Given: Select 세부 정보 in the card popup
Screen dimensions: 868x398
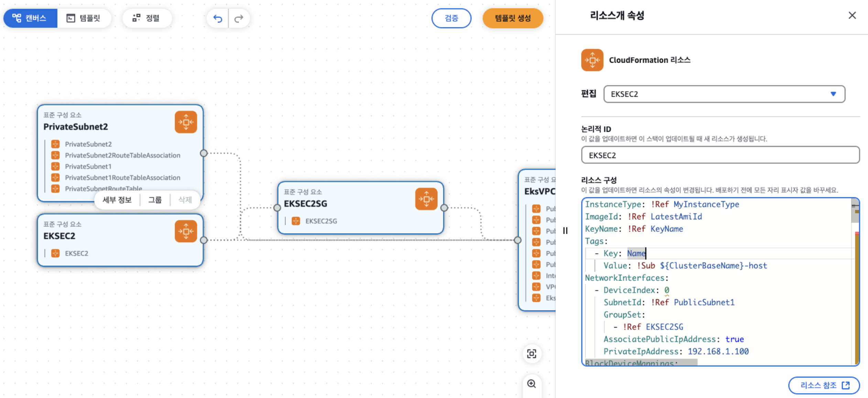Looking at the screenshot, I should pos(117,200).
